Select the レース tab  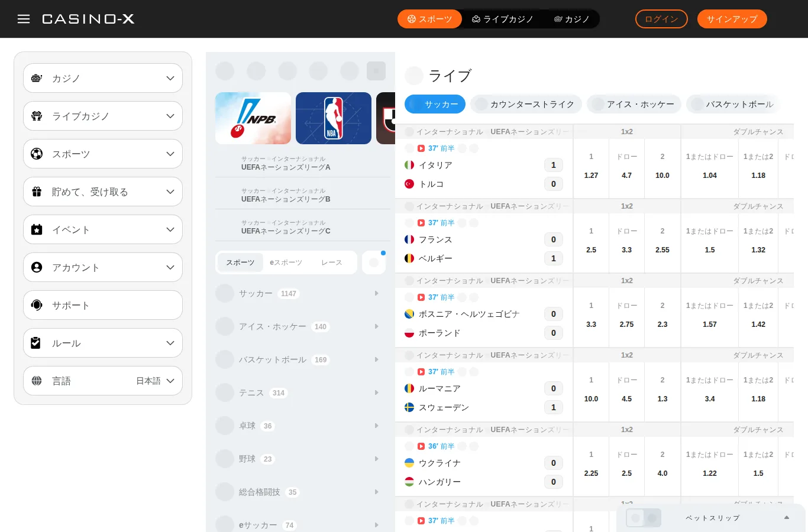point(332,262)
